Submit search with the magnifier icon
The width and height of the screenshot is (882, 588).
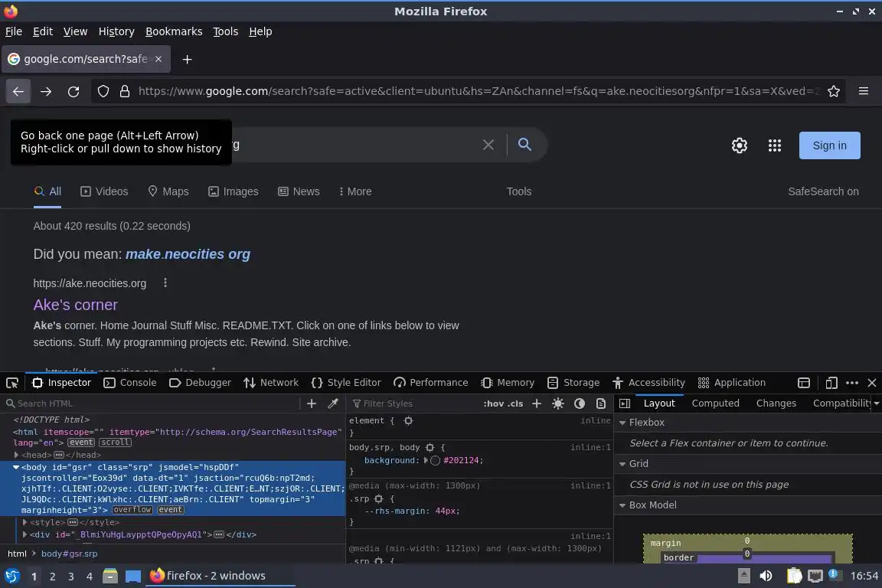click(524, 145)
